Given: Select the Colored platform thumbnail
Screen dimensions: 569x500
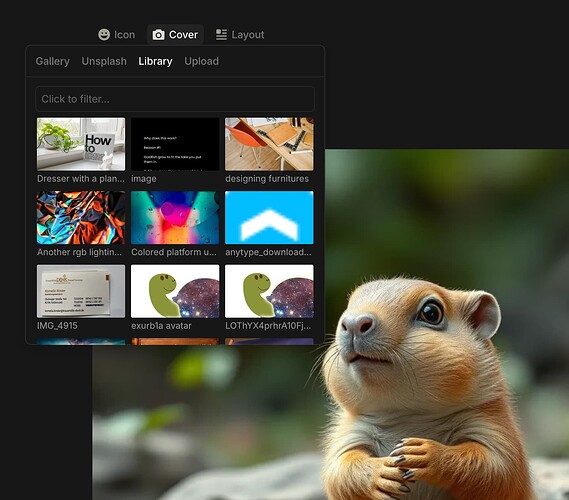Looking at the screenshot, I should tap(175, 217).
